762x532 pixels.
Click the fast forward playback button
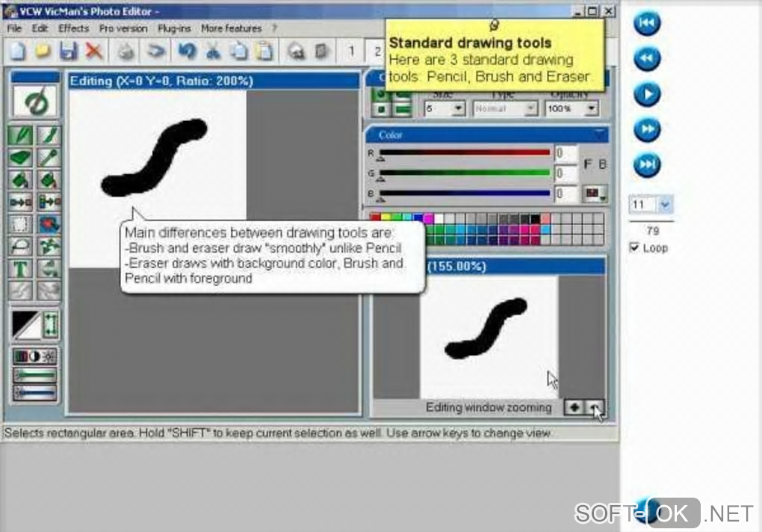tap(647, 129)
